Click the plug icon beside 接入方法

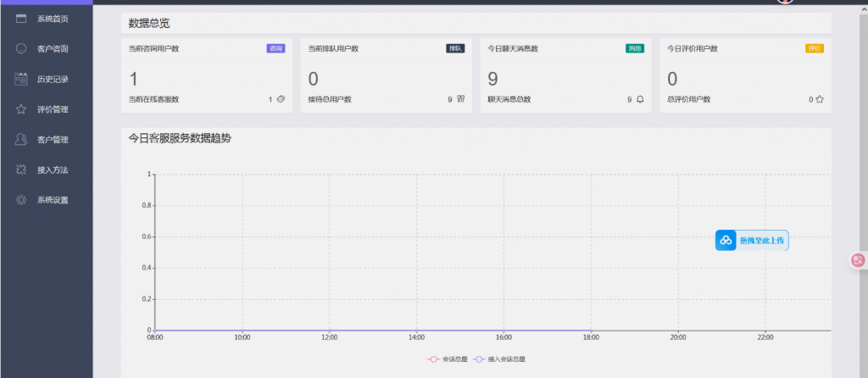(x=21, y=170)
